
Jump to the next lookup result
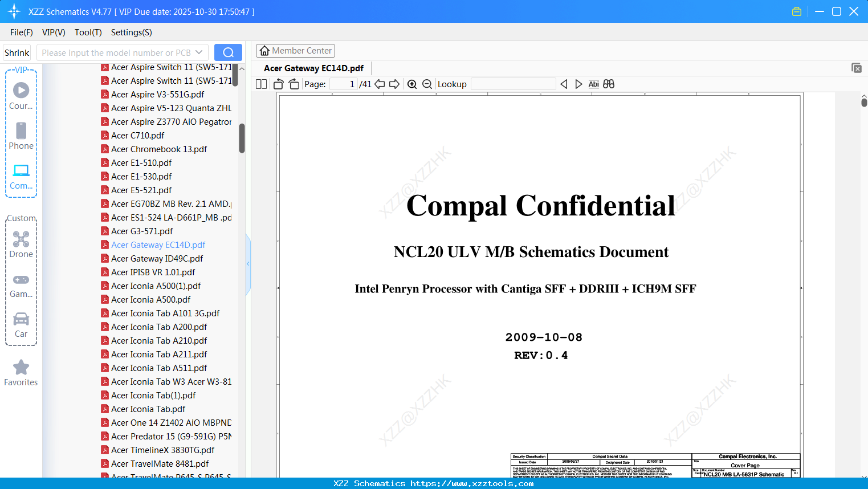(x=578, y=84)
